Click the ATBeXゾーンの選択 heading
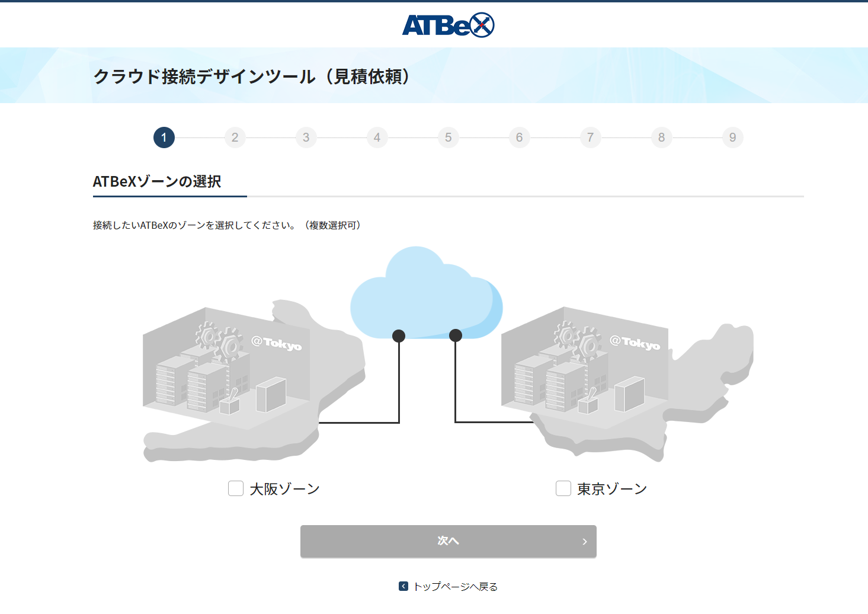Screen dimensions: 868x614 tap(157, 181)
